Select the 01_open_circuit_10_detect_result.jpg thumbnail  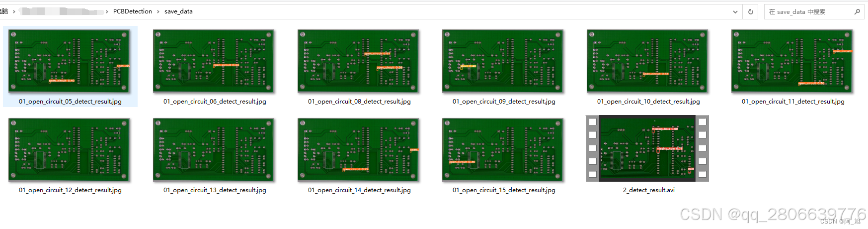click(x=648, y=61)
